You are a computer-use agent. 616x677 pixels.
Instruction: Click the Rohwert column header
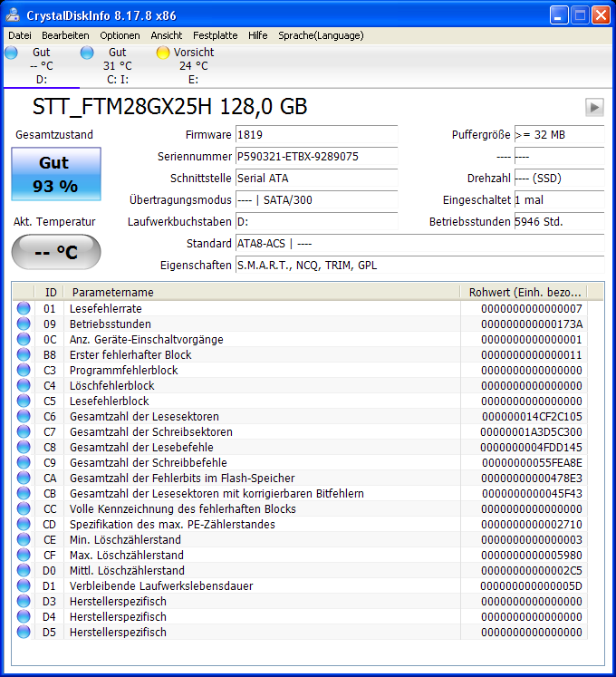pyautogui.click(x=525, y=293)
